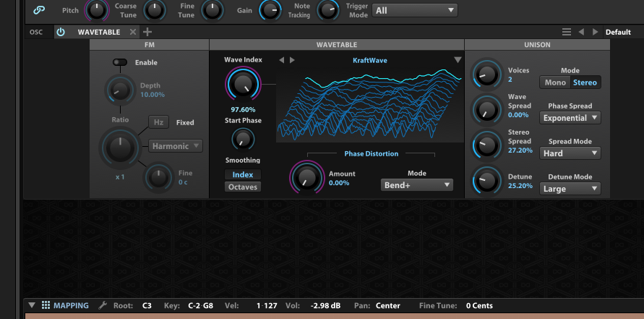Open Spread Mode Hard dropdown
Screen dimensions: 644x319
570,153
